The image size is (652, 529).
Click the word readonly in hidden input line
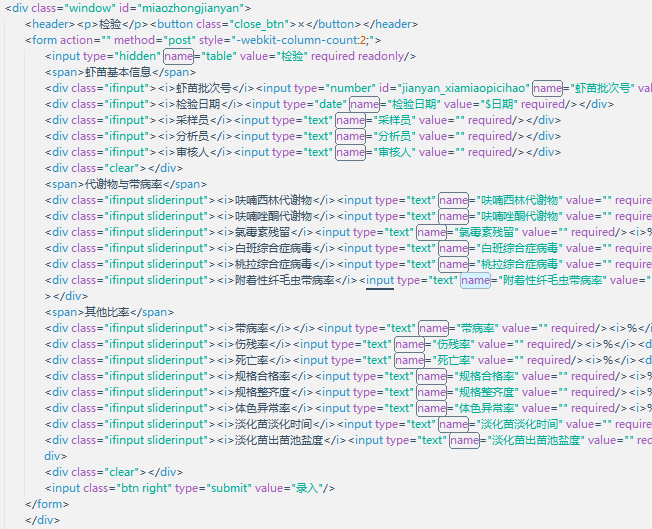381,56
